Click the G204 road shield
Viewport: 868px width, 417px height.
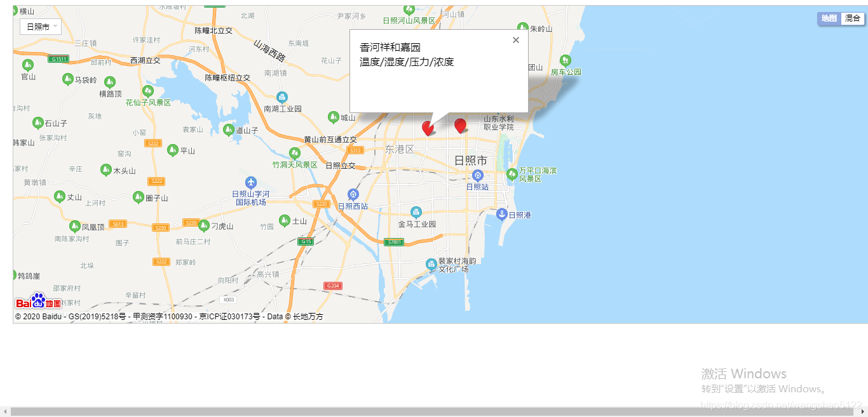(x=333, y=286)
